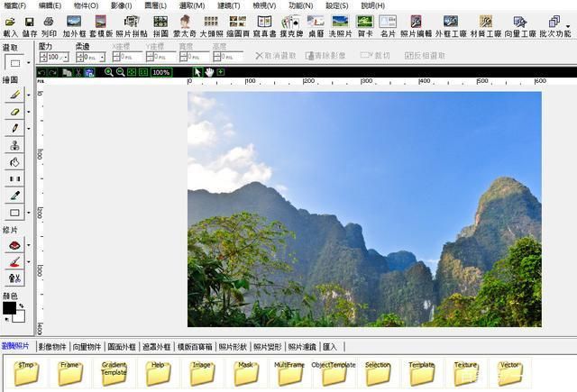The width and height of the screenshot is (577, 392).
Task: Open the 桌曆 desk calendar tool
Action: click(x=316, y=26)
